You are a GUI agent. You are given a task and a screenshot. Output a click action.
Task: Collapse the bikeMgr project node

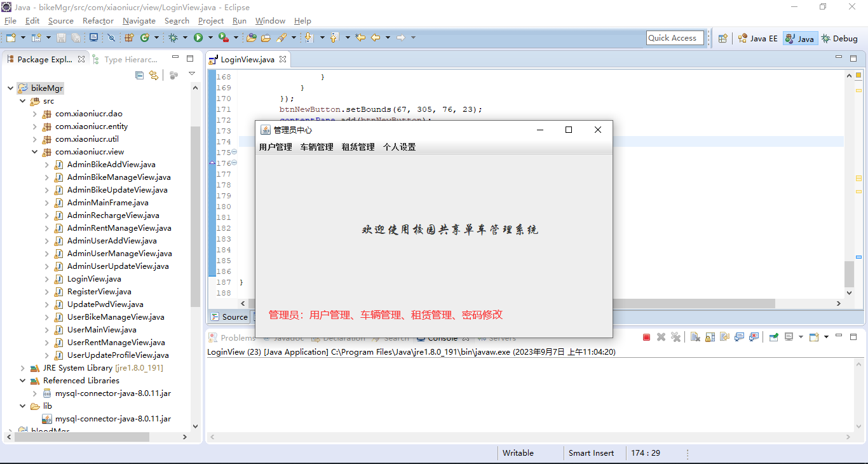[10, 88]
